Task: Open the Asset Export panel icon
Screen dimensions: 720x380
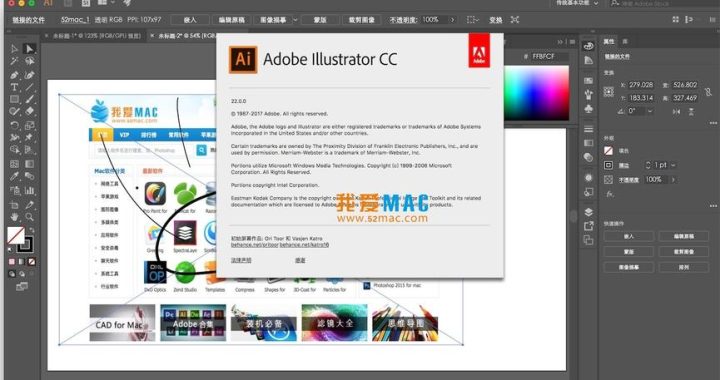Action: coord(588,226)
